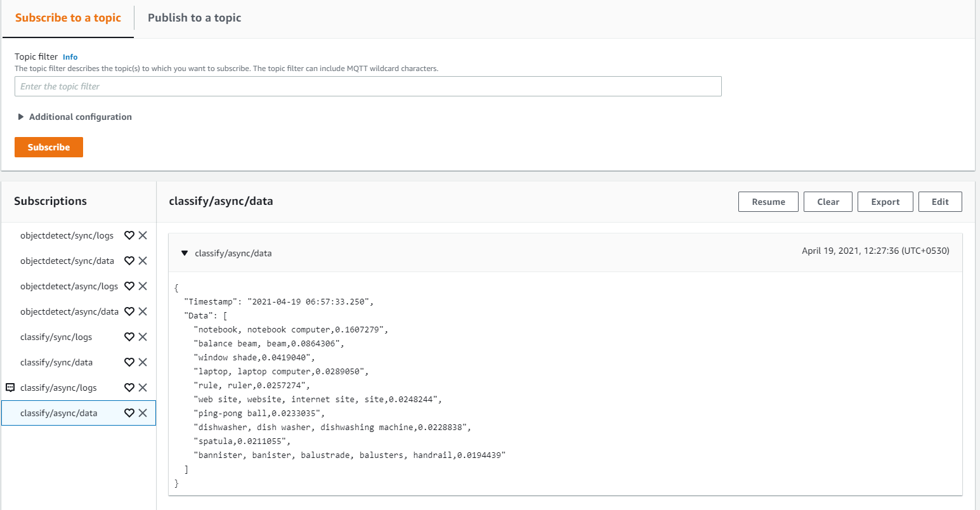Toggle favorite heart for classify/sync/data
Viewport: 980px width, 510px height.
(129, 362)
